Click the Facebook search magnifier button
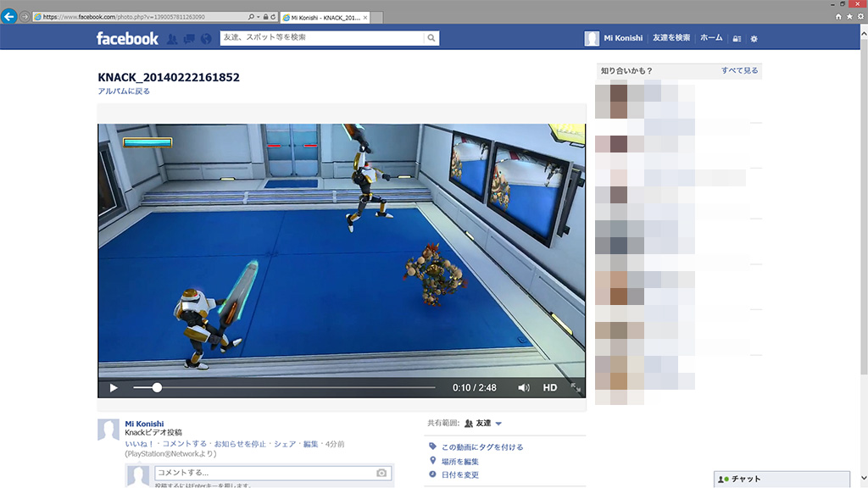Viewport: 868px width, 488px height. point(431,37)
